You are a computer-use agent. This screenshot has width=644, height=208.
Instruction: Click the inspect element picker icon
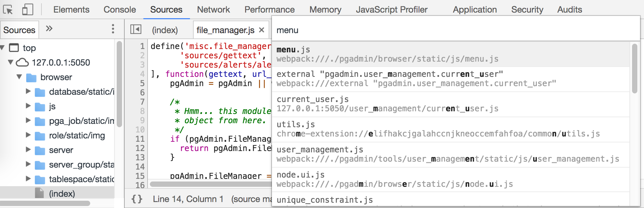pyautogui.click(x=8, y=10)
